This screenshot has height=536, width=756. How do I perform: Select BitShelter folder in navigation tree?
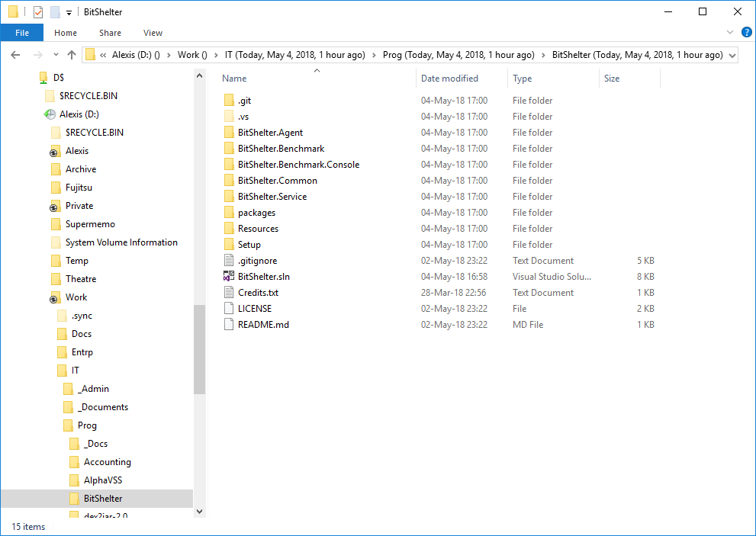click(96, 499)
